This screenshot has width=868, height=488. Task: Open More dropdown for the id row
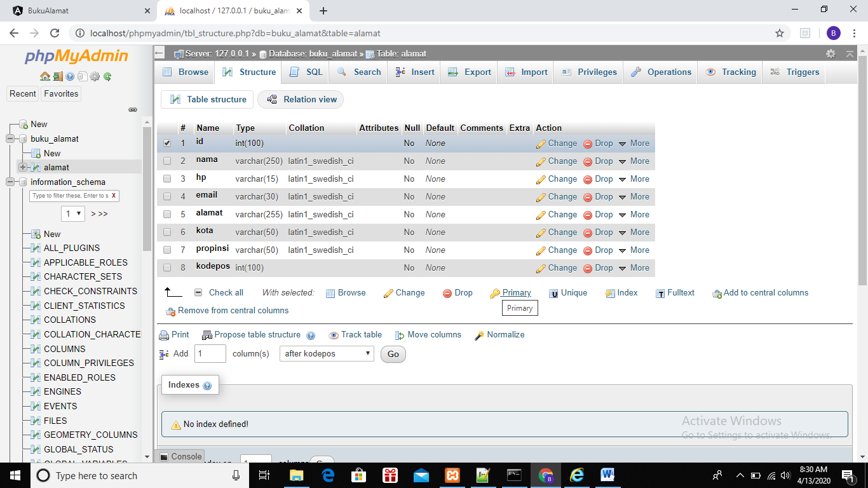point(634,144)
